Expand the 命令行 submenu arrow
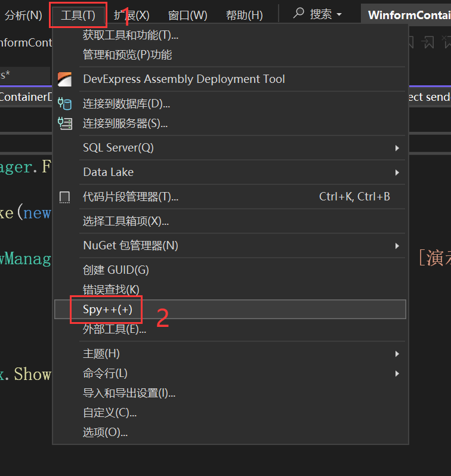The width and height of the screenshot is (451, 476). 397,373
